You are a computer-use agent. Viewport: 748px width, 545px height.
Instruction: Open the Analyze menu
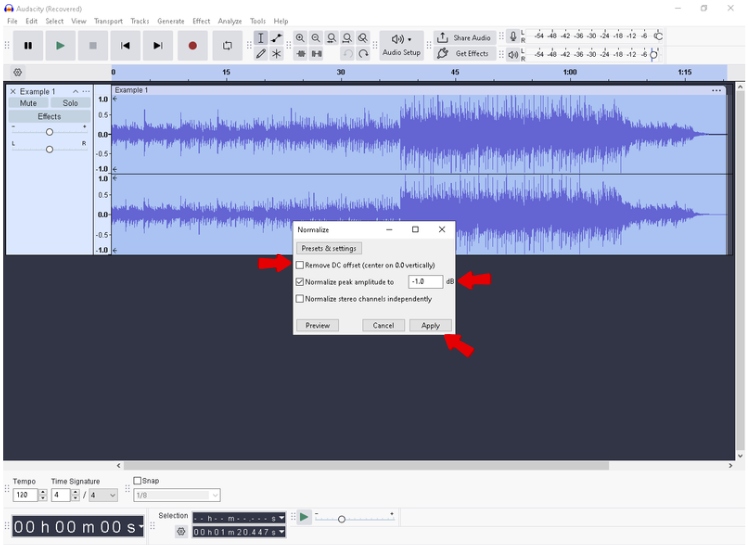pyautogui.click(x=230, y=21)
